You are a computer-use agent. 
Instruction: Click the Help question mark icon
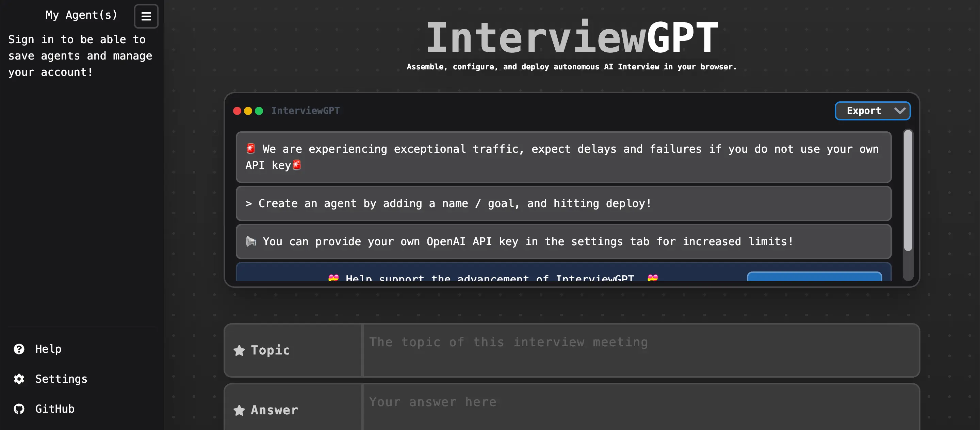[x=19, y=349]
